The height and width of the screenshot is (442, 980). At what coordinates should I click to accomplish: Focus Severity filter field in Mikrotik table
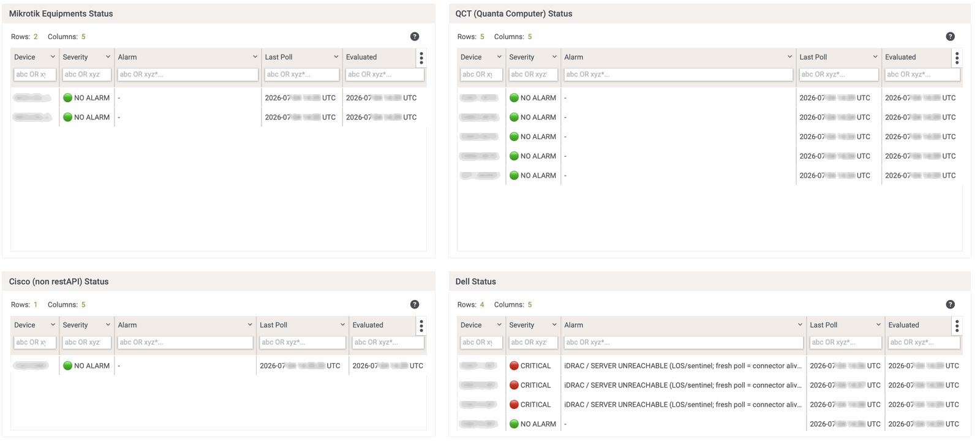86,75
